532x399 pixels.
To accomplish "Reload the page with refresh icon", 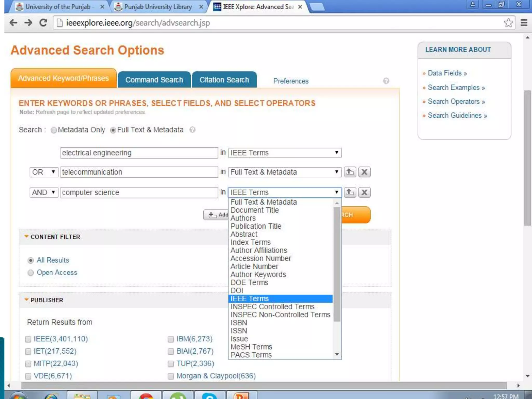I will click(43, 23).
